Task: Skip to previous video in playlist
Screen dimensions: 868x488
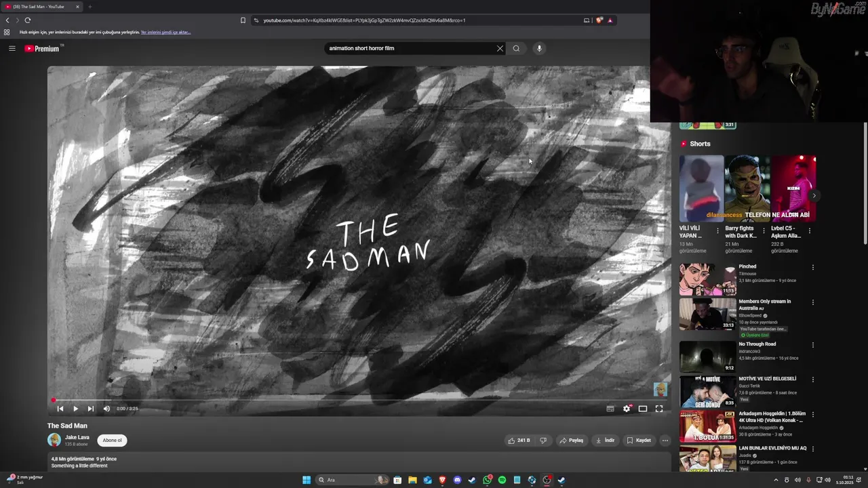Action: coord(60,409)
